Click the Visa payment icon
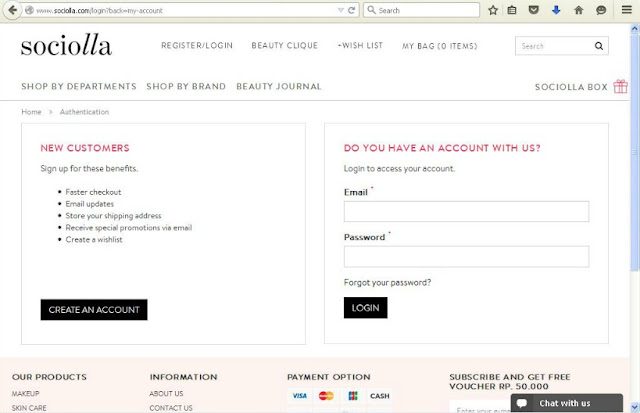 pos(299,395)
